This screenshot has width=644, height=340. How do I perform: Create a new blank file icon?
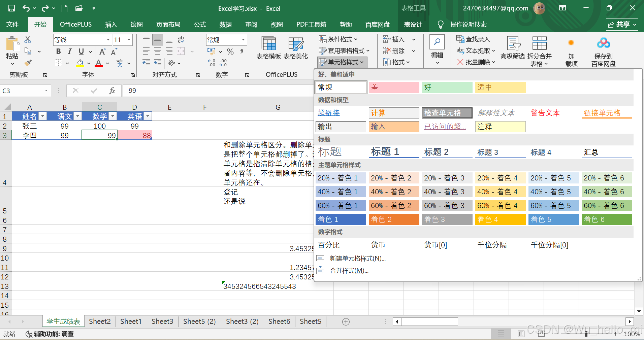click(64, 8)
